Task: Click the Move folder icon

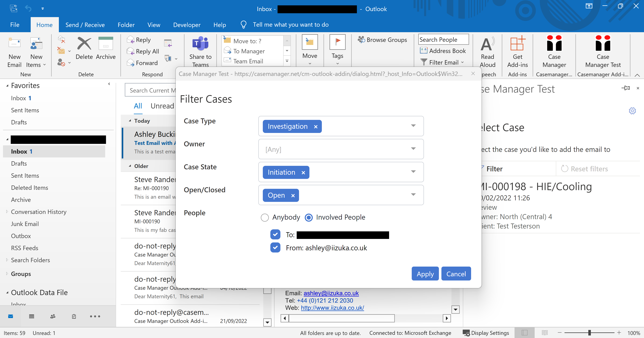Action: pyautogui.click(x=310, y=42)
